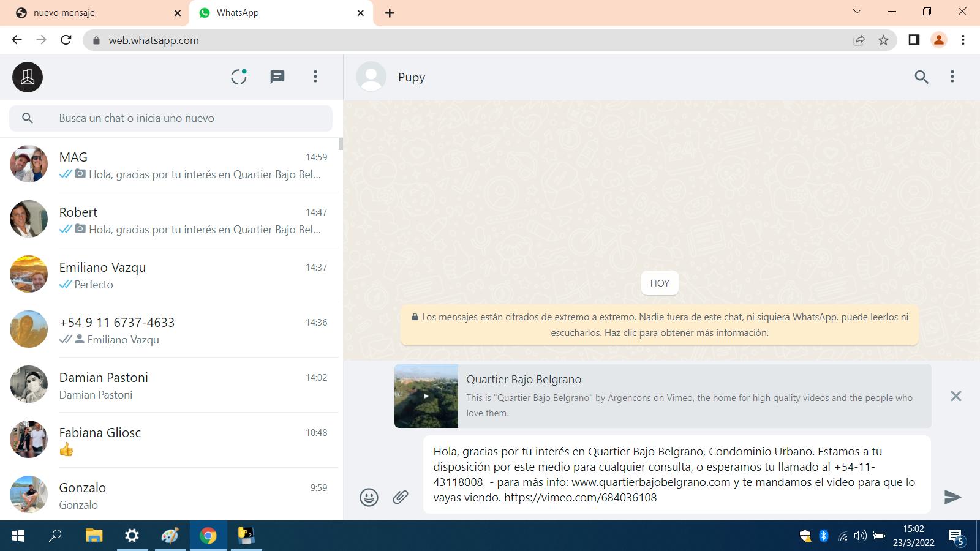The image size is (980, 551).
Task: Open the emoji picker
Action: click(x=369, y=497)
